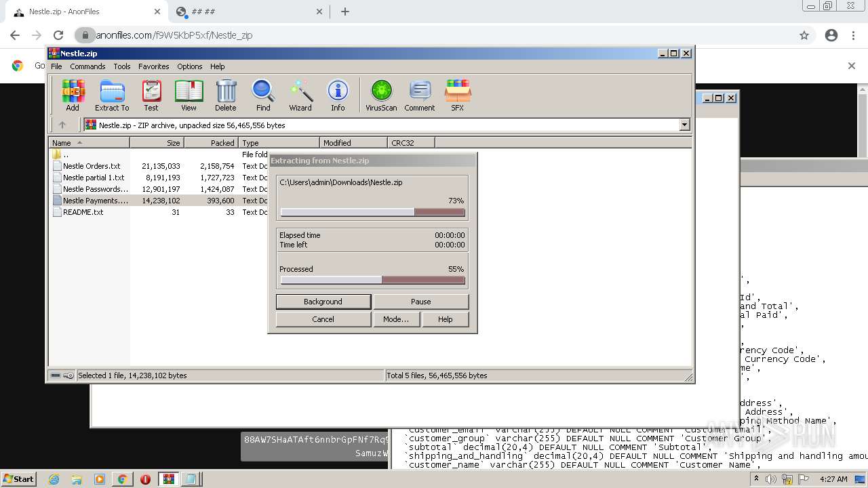Pause the extraction
This screenshot has width=868, height=488.
(421, 302)
